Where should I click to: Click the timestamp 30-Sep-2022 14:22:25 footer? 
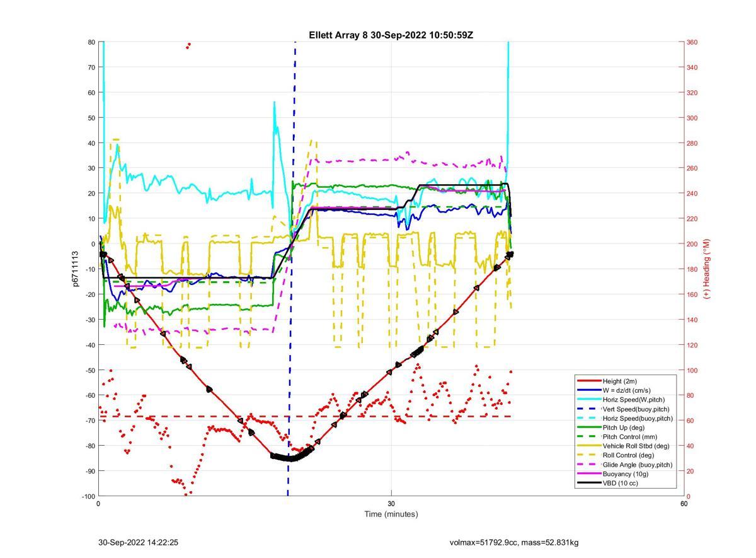click(138, 542)
